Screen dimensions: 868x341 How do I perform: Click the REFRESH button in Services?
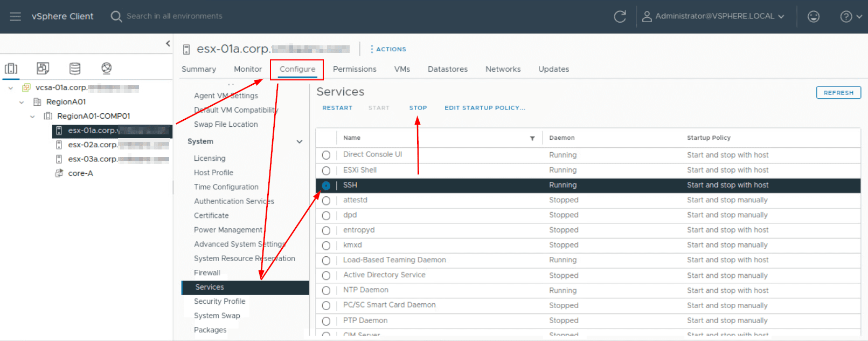pyautogui.click(x=838, y=93)
